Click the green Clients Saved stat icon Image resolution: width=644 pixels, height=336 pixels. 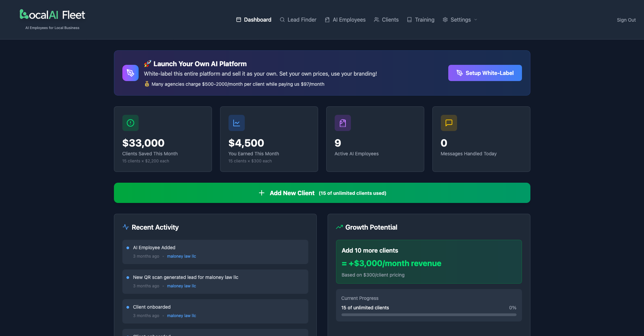(130, 123)
